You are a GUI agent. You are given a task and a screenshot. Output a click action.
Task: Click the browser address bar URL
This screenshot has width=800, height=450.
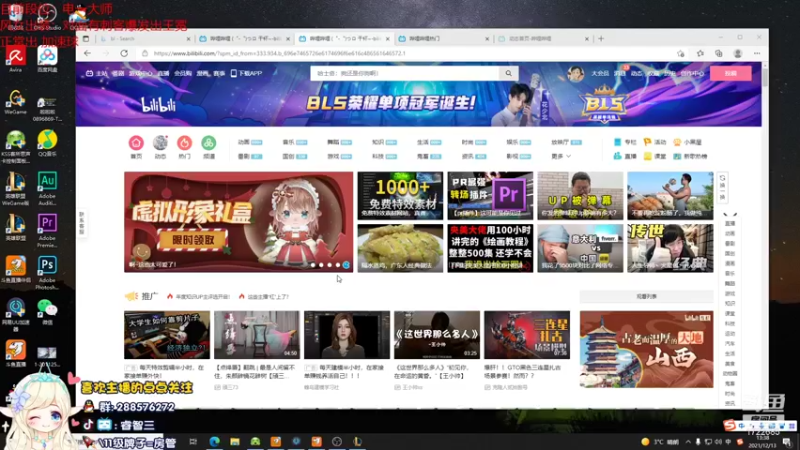pos(280,53)
